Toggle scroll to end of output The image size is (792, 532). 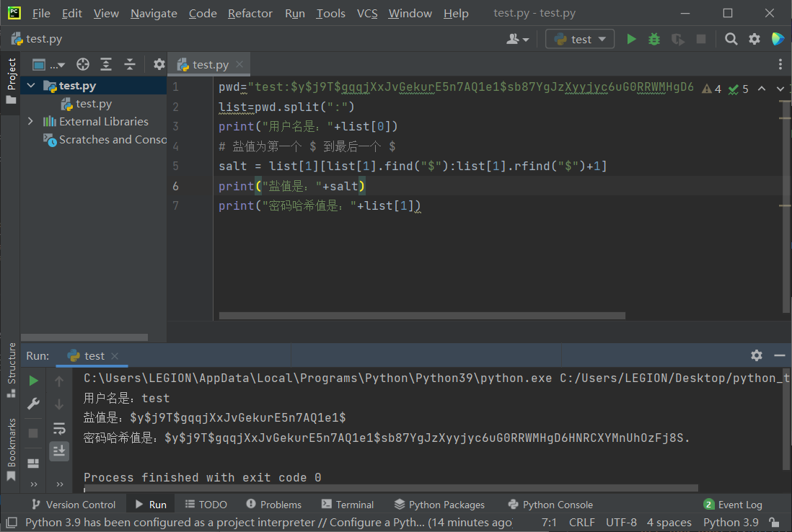point(59,451)
